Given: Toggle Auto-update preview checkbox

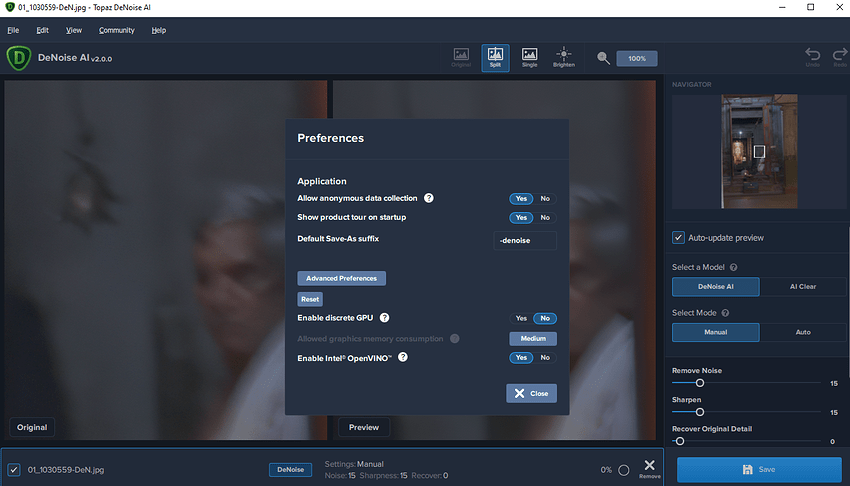Looking at the screenshot, I should point(678,238).
